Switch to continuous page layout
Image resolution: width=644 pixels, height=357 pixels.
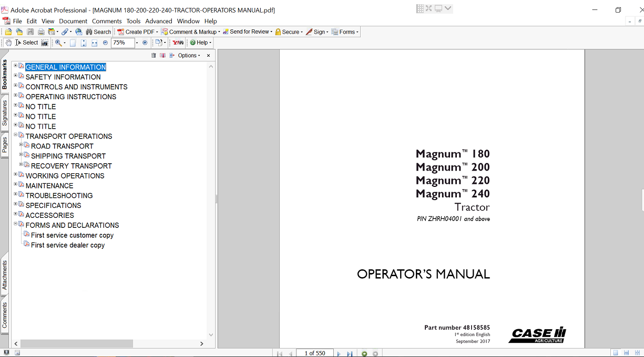pyautogui.click(x=626, y=353)
